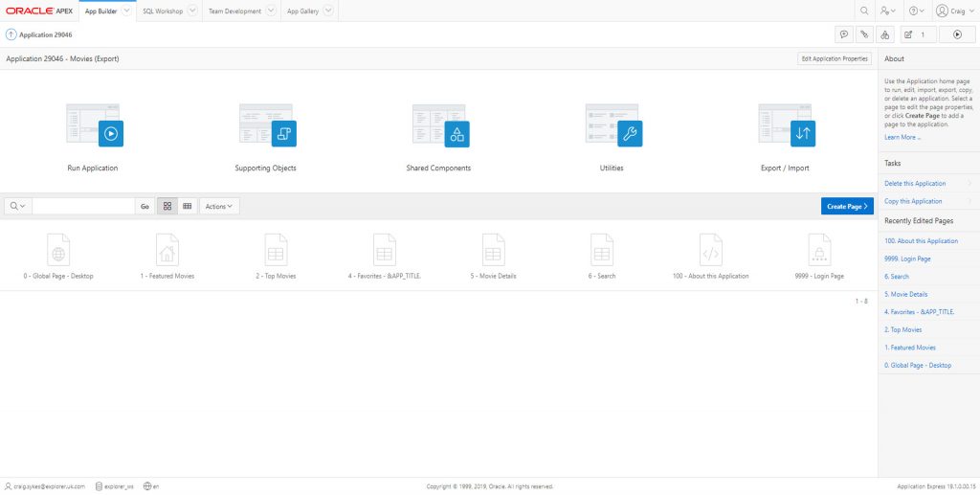Open page 100 - About this Application

(711, 250)
